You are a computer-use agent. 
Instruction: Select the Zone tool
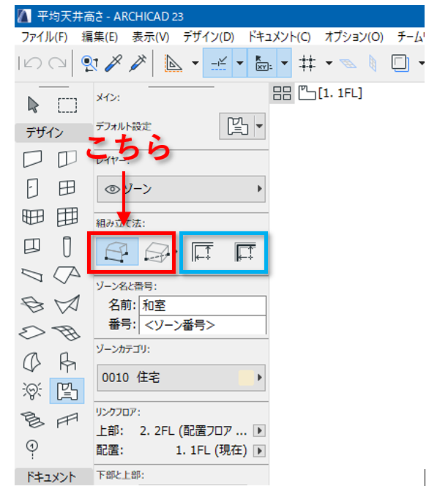[67, 391]
